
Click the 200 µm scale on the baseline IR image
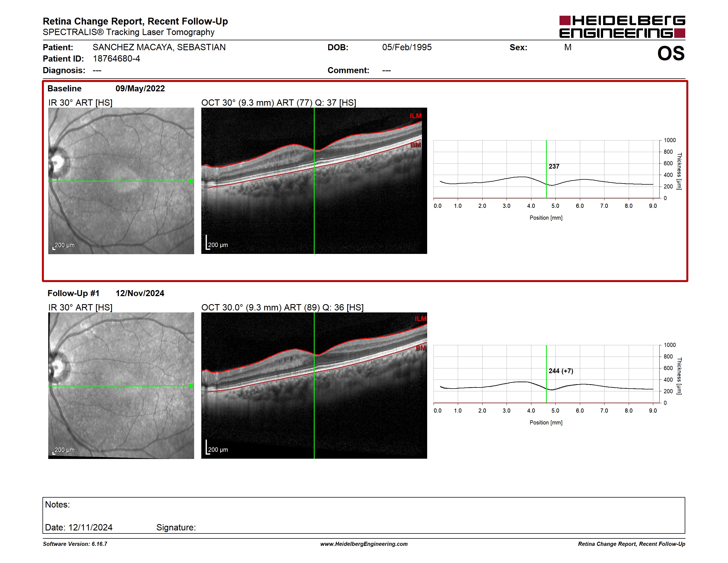[x=64, y=245]
